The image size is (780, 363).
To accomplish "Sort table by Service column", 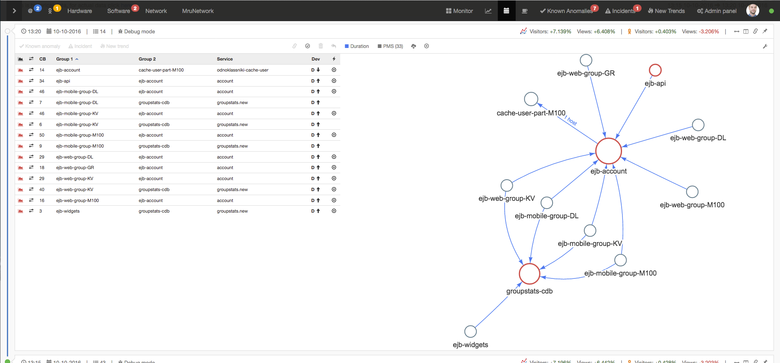I will 225,59.
